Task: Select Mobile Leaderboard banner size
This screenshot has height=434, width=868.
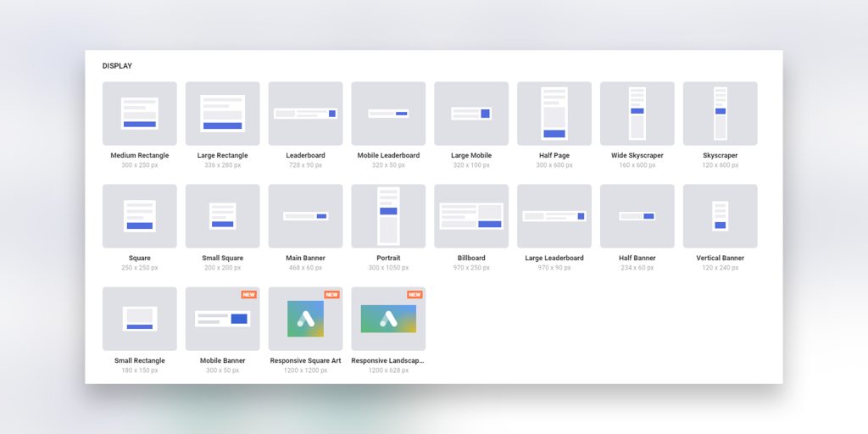Action: click(x=388, y=114)
